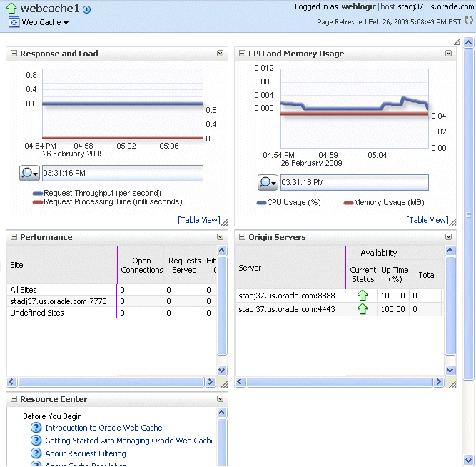The image size is (476, 467).
Task: Open Origin Servers panel options dropdown
Action: point(448,237)
